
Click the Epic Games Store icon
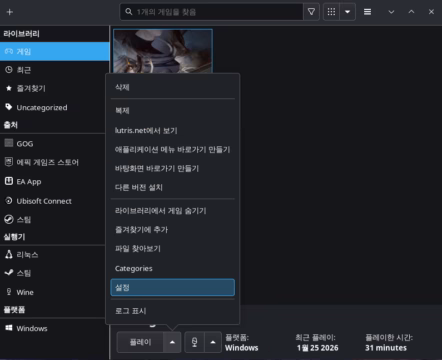(9, 162)
